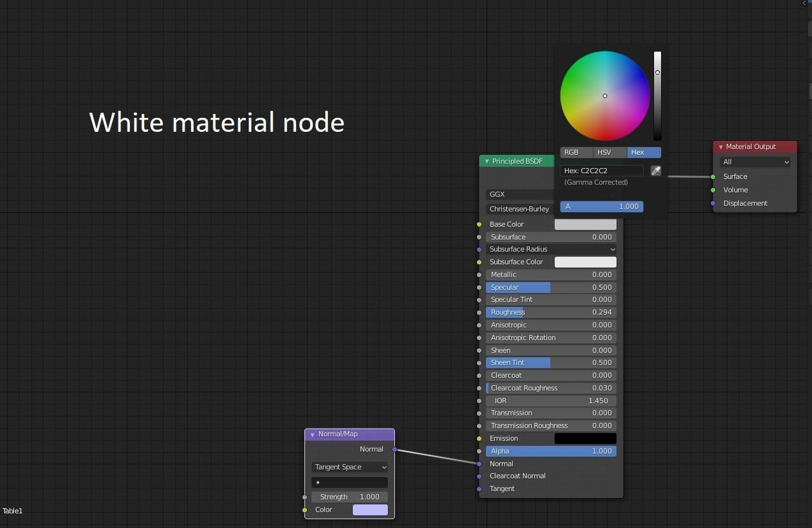Image resolution: width=812 pixels, height=528 pixels.
Task: Click the Alpha input socket on Principled BSDF
Action: pyautogui.click(x=479, y=451)
